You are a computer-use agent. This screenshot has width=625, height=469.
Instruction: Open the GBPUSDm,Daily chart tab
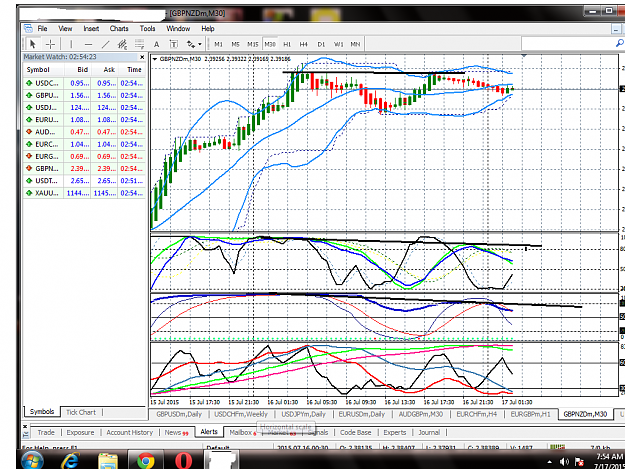click(x=179, y=414)
